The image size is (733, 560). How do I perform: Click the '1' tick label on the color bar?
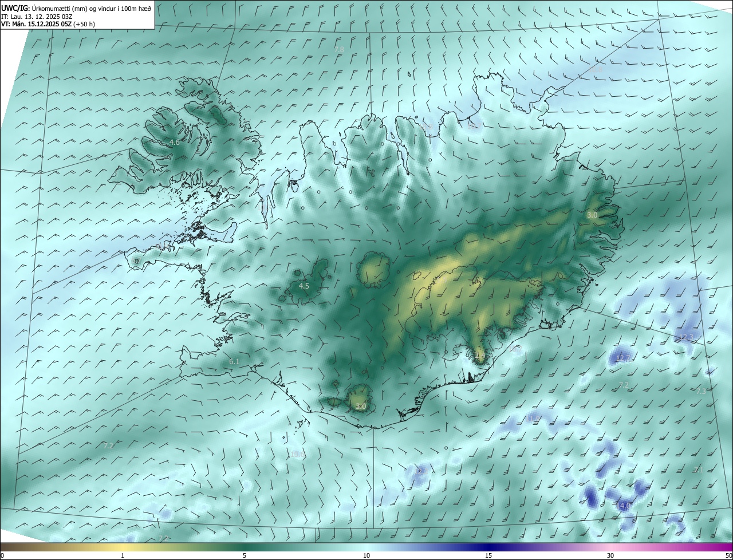tap(123, 555)
